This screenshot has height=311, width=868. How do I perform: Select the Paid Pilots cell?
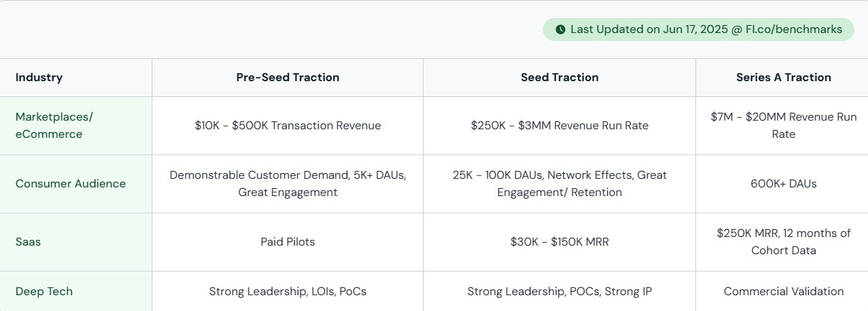point(288,242)
